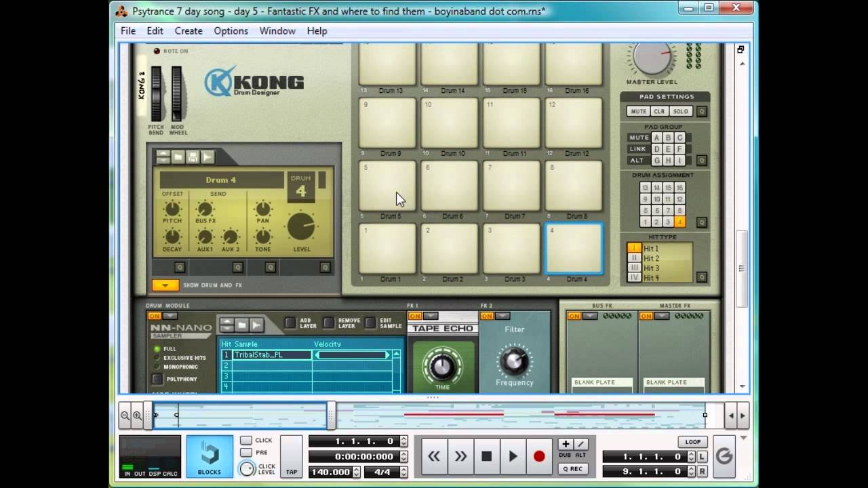Open the Bus FX module dropdown
Image resolution: width=868 pixels, height=488 pixels.
pyautogui.click(x=591, y=316)
